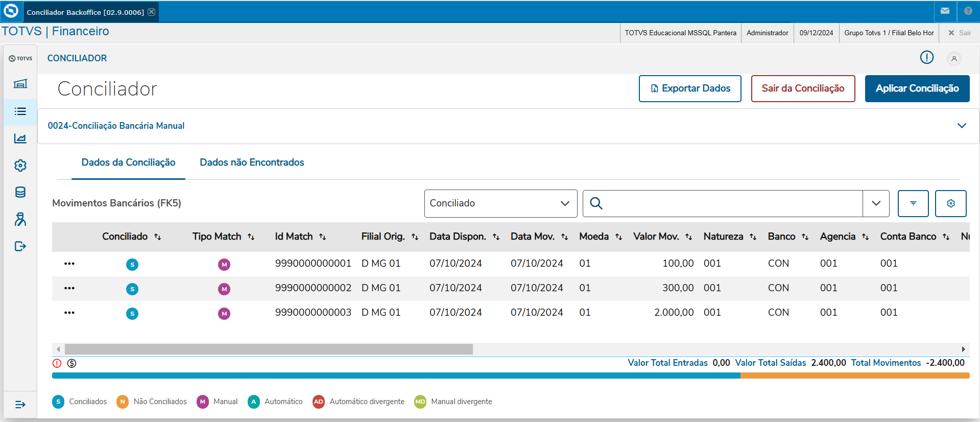Click Aplicar Conciliação button
This screenshot has height=422, width=980.
coord(917,89)
